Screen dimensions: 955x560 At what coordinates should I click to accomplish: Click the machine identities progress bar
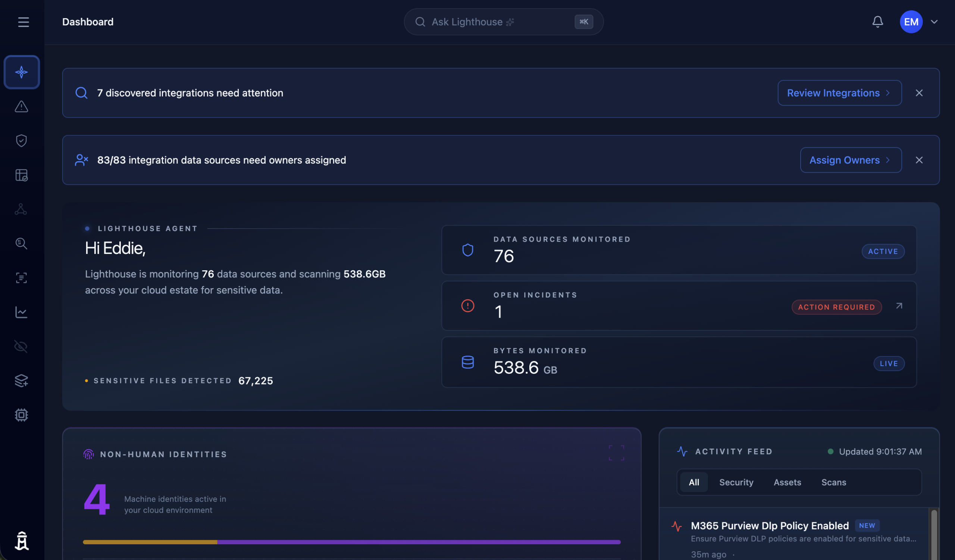(x=352, y=542)
